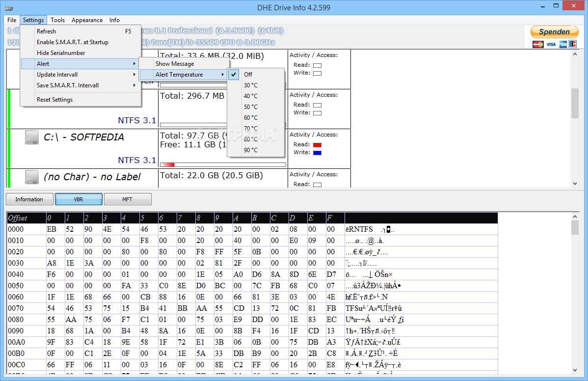Click 'Total: 296.7 MB' partition text
The width and height of the screenshot is (588, 381).
[x=192, y=96]
